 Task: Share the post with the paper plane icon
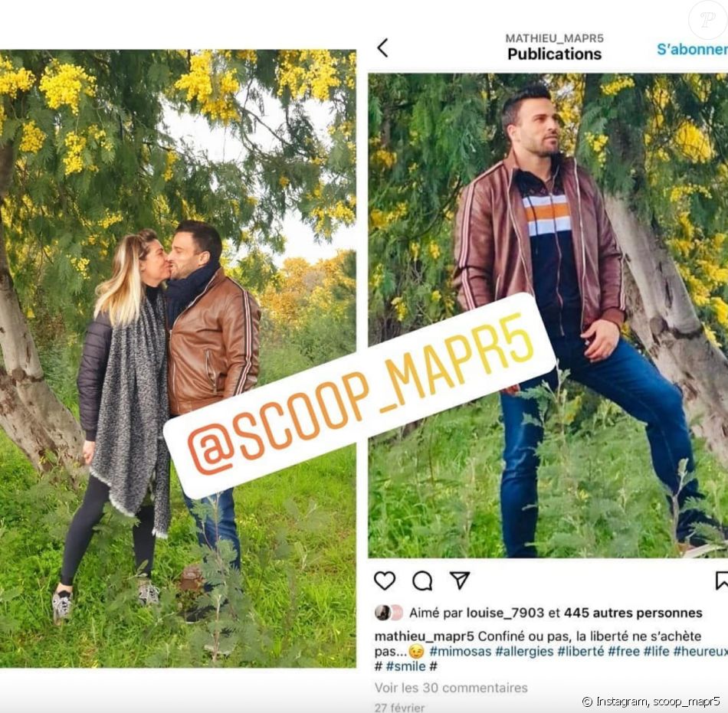pos(460,580)
